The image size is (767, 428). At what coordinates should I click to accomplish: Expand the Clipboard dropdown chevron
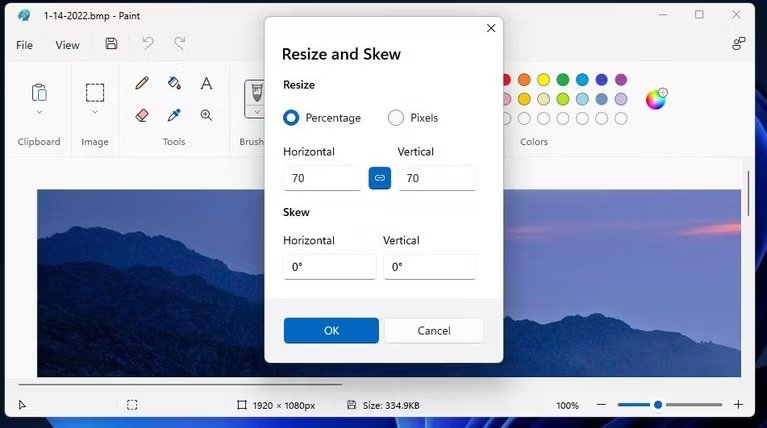pyautogui.click(x=39, y=113)
